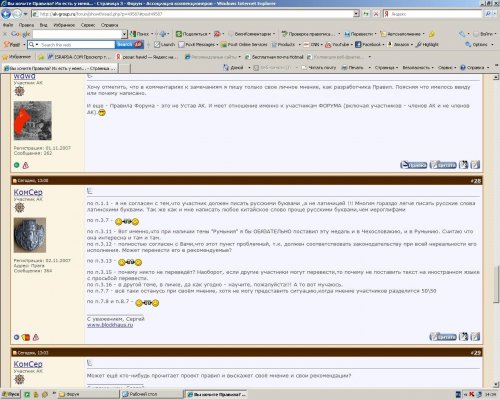This screenshot has height=400, width=500.
Task: Open user profile link wdwd
Action: 24,76
